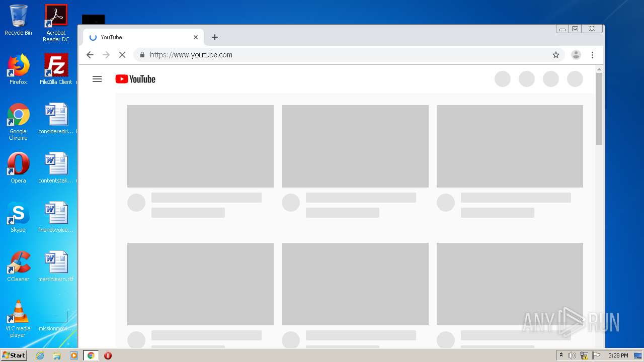Open the friendsvoice... Word document
644x362 pixels.
point(56,217)
